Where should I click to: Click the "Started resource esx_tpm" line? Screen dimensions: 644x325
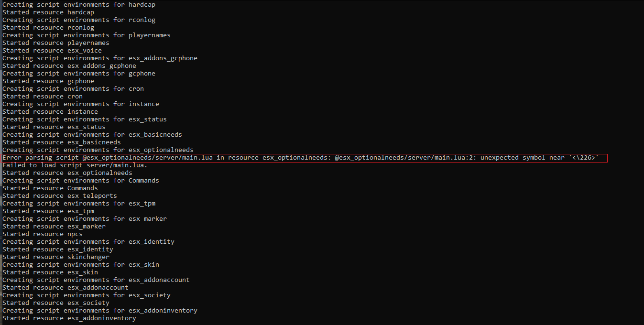pyautogui.click(x=48, y=211)
